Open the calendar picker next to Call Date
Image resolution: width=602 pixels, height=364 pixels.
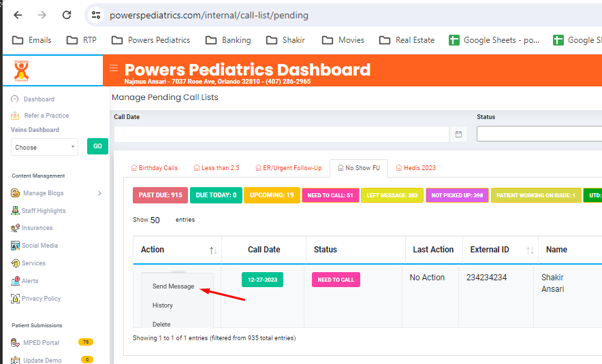458,135
